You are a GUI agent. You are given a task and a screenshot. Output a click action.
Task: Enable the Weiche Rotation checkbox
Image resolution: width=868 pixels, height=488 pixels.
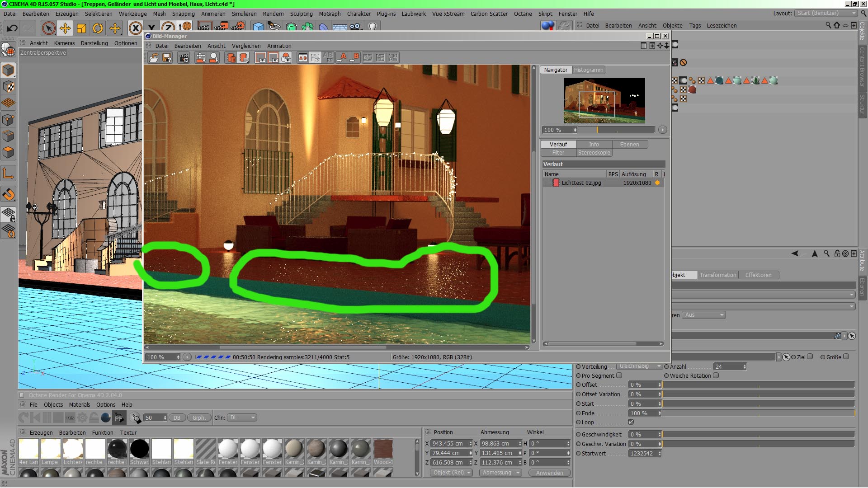click(x=716, y=375)
